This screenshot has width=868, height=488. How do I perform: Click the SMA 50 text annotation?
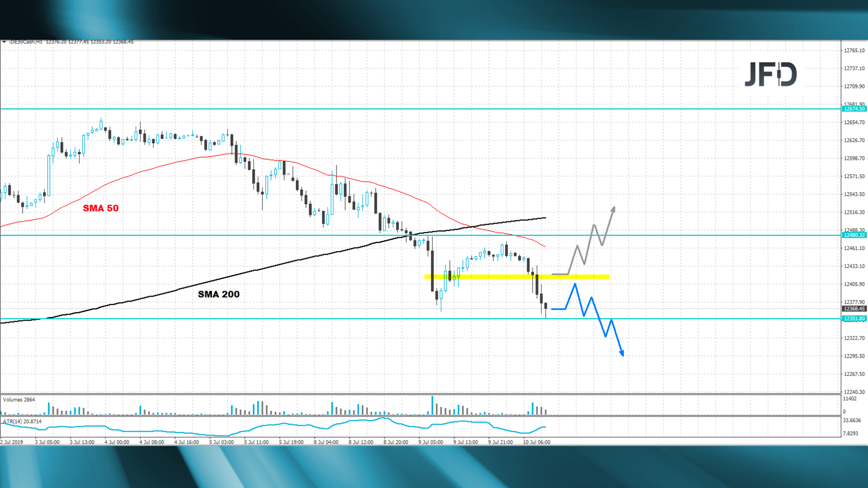(x=100, y=209)
